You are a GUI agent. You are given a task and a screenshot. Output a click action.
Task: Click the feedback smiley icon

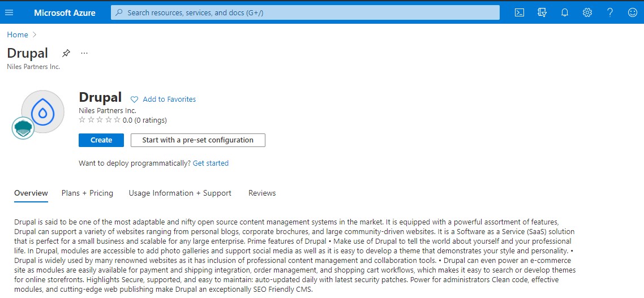pos(633,12)
